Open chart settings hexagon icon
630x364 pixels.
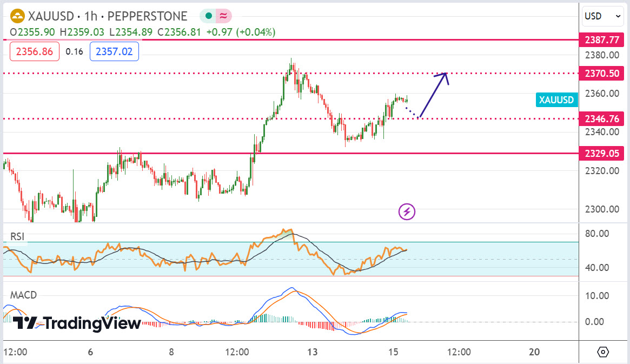click(x=604, y=352)
